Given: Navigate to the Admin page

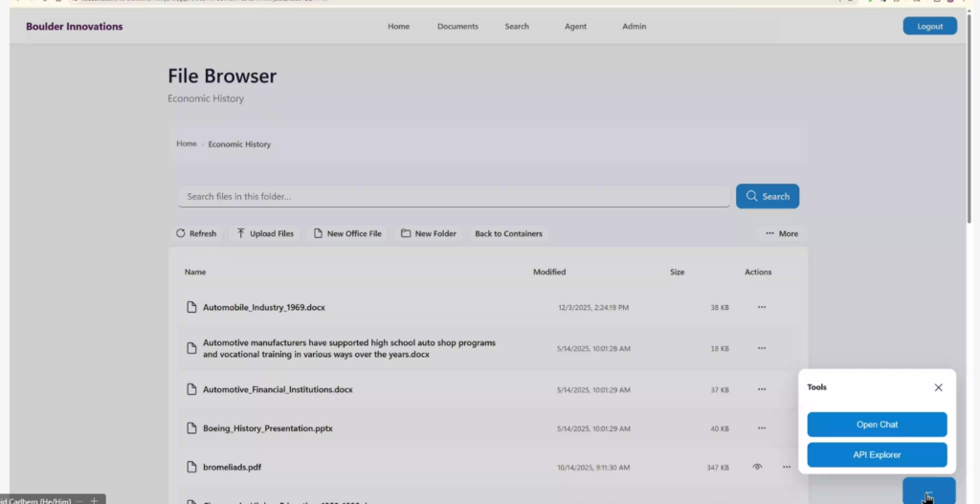Looking at the screenshot, I should coord(634,27).
